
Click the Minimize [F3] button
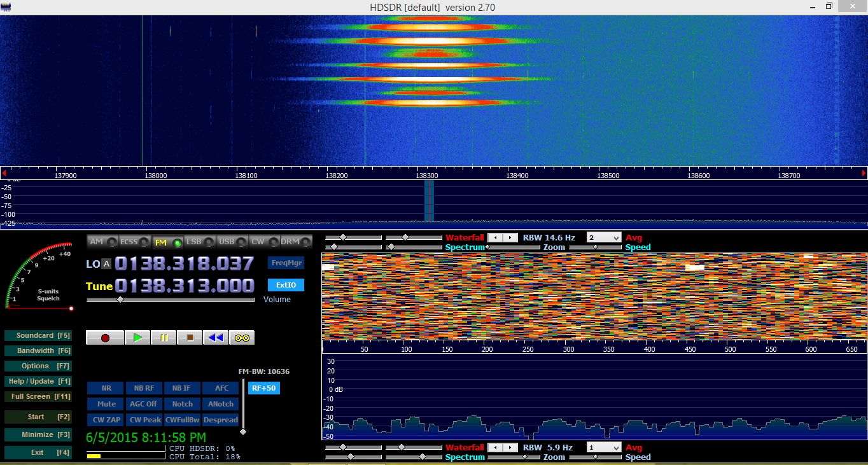(38, 434)
